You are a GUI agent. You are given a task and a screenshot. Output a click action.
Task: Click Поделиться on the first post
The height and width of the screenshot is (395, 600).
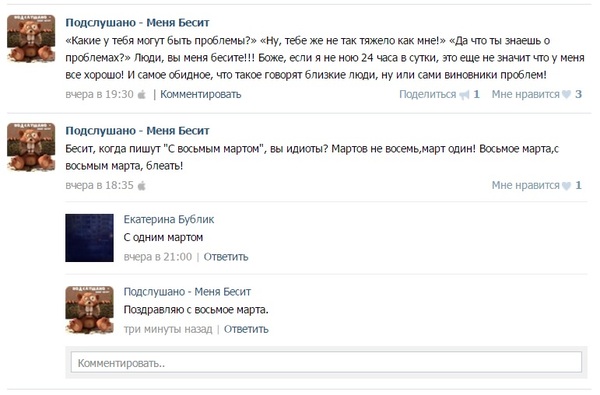427,94
